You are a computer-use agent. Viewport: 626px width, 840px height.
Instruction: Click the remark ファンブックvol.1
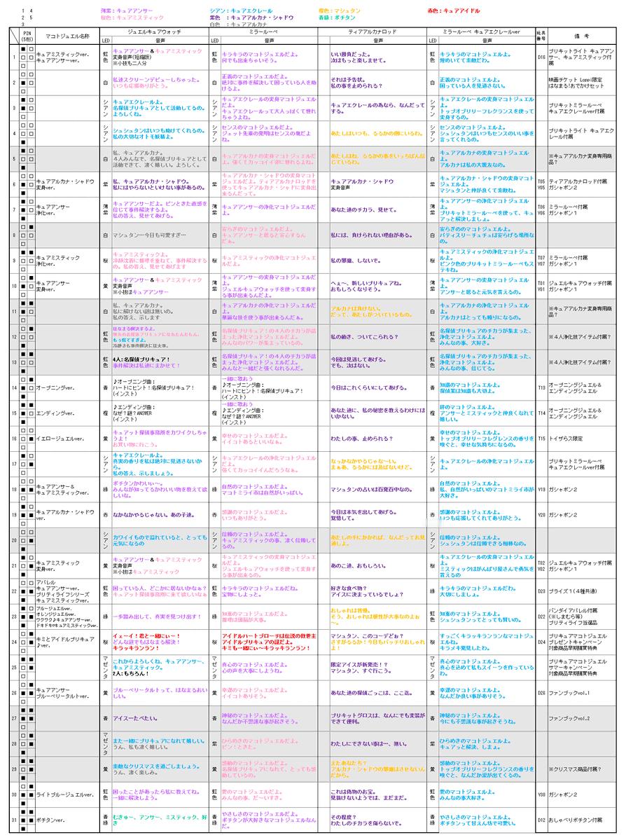click(x=569, y=693)
